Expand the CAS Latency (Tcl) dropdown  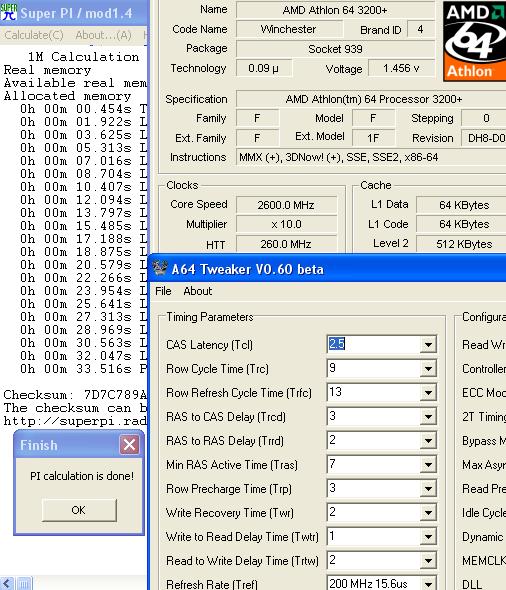click(428, 344)
